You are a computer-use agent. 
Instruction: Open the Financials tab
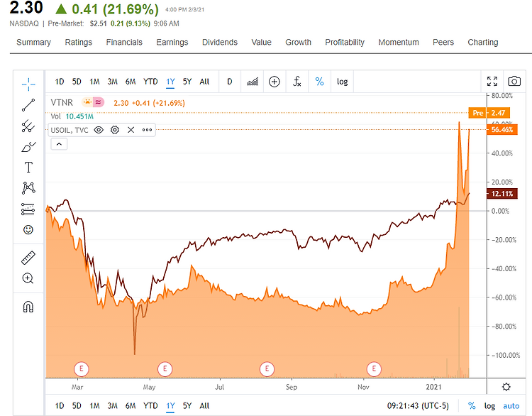pyautogui.click(x=124, y=42)
